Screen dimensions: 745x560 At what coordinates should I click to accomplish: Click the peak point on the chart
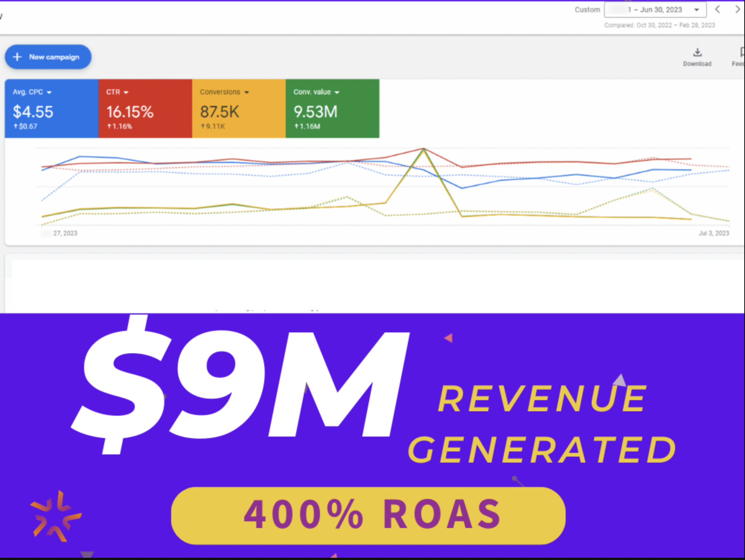click(423, 149)
